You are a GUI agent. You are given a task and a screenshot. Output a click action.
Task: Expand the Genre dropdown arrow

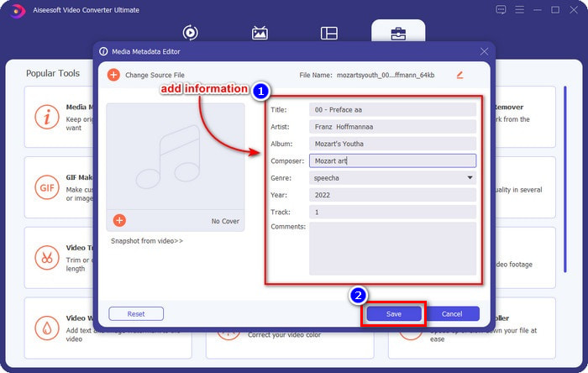[470, 178]
